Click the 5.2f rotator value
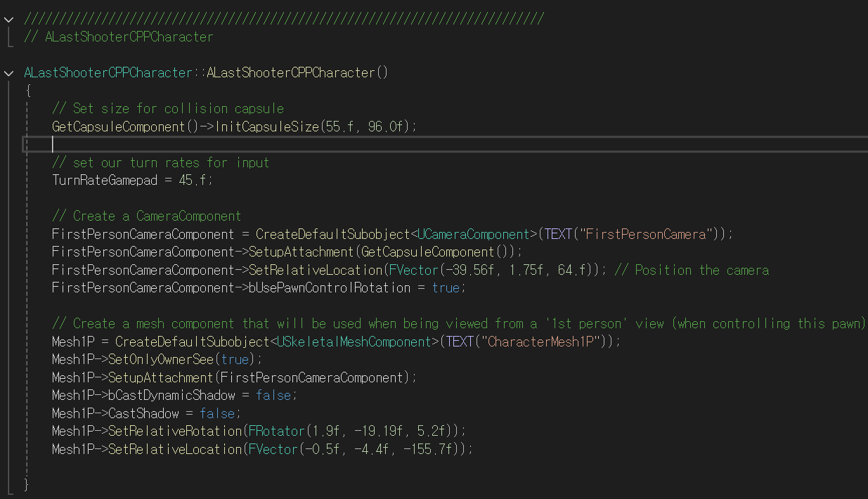This screenshot has height=499, width=868. [432, 431]
